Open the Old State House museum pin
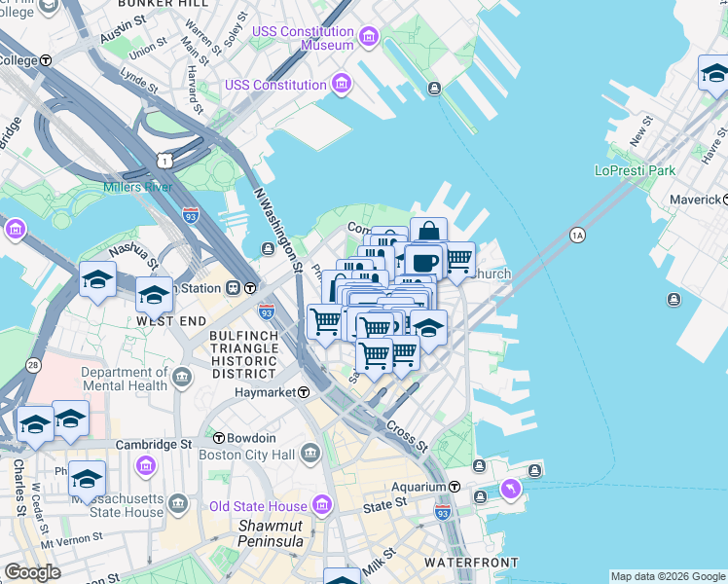The image size is (728, 584). pos(322,505)
